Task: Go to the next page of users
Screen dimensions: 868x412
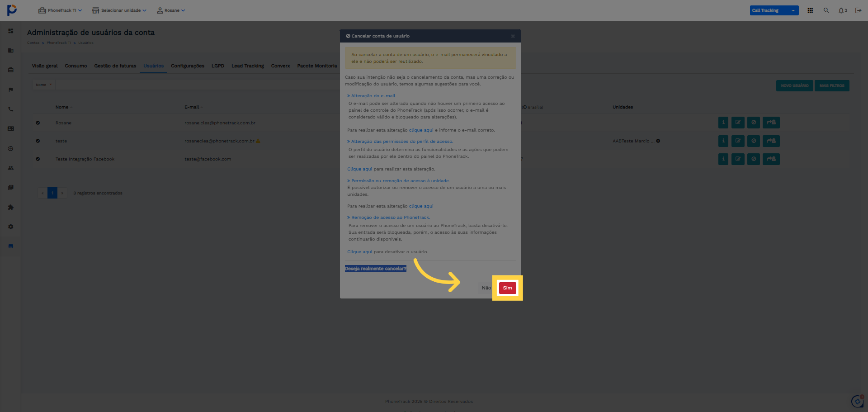Action: (x=62, y=193)
